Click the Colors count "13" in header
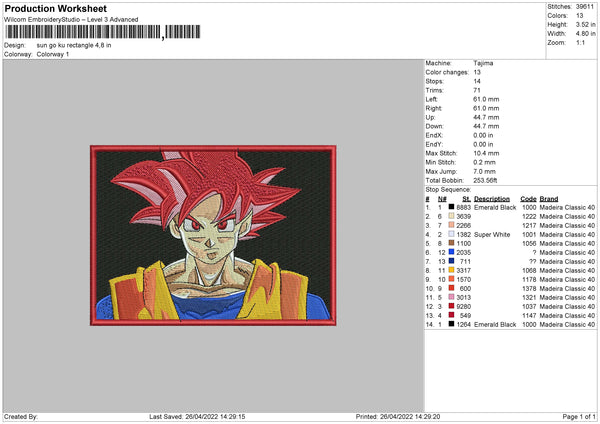This screenshot has height=424, width=600. (579, 16)
